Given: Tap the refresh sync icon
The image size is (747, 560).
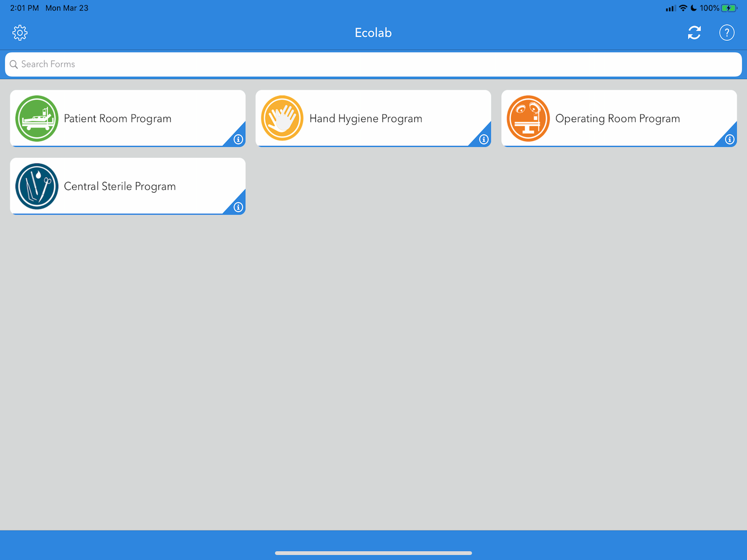Looking at the screenshot, I should [x=694, y=33].
